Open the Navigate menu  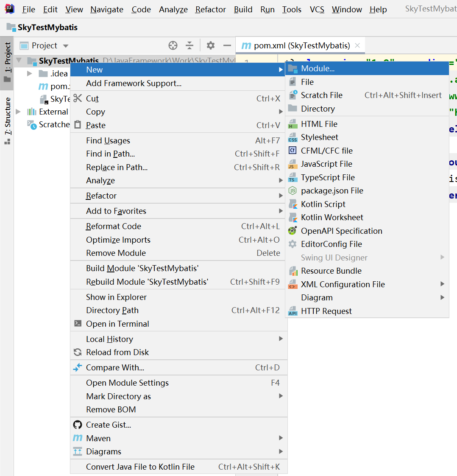pyautogui.click(x=107, y=10)
